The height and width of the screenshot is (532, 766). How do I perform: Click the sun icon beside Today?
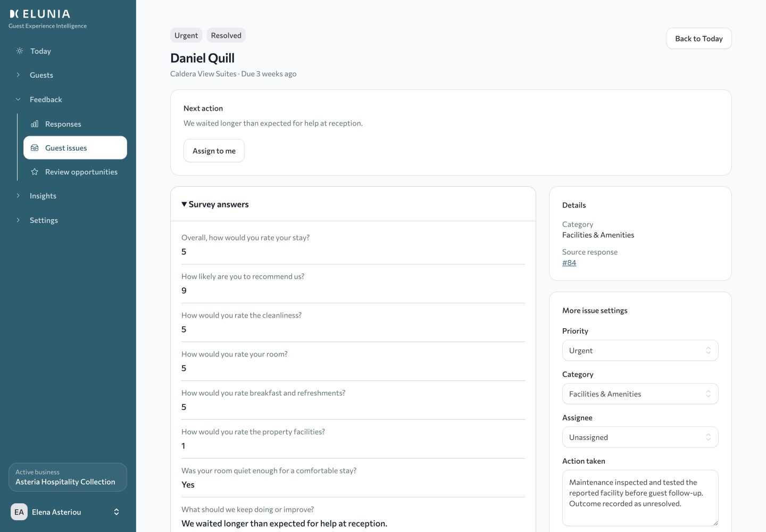coord(20,51)
